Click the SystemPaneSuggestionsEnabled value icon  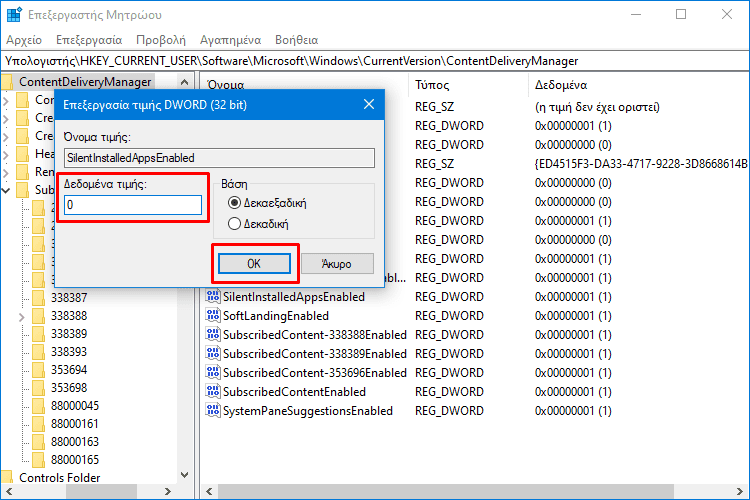tap(213, 410)
